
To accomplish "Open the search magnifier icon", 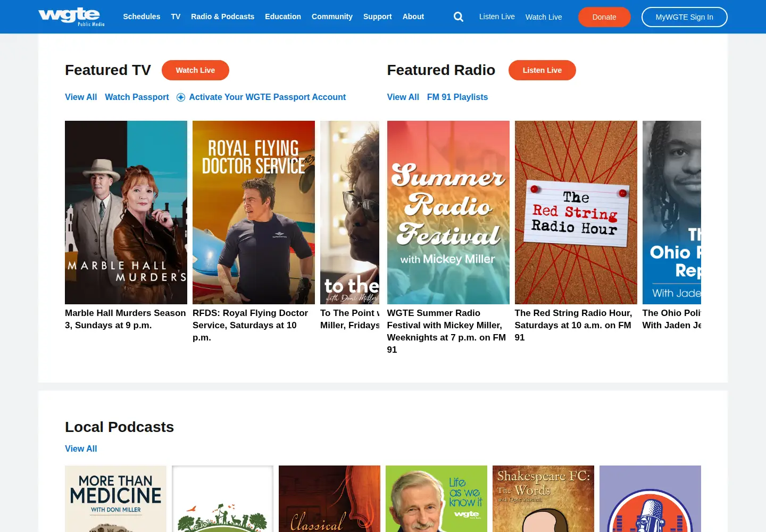I will (x=459, y=17).
